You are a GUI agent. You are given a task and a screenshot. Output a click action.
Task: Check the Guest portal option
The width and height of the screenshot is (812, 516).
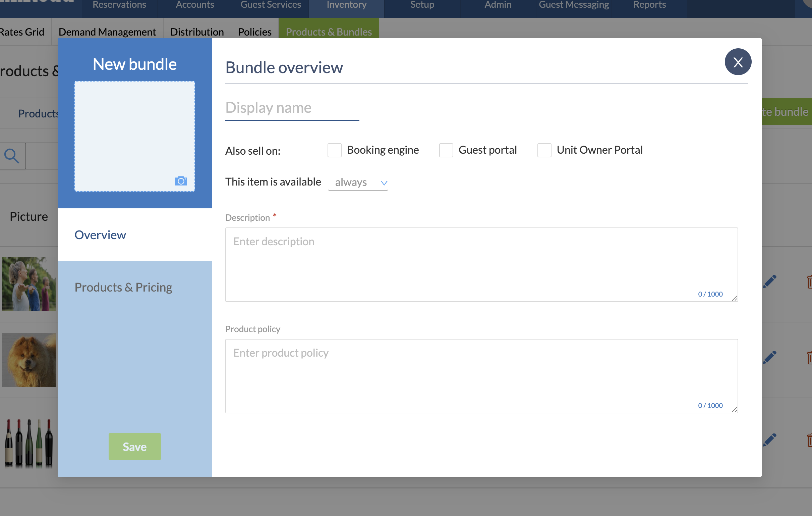coord(446,150)
